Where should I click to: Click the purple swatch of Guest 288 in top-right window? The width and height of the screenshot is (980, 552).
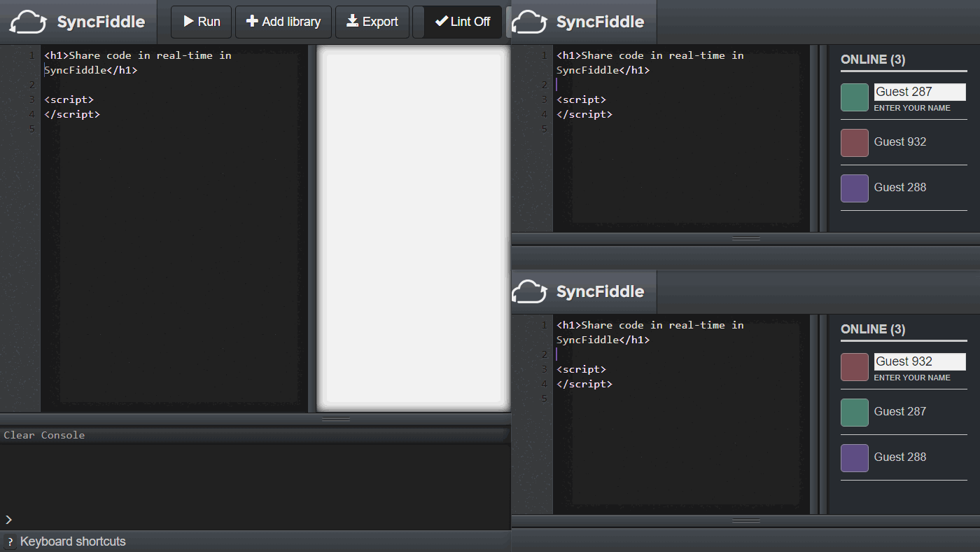[855, 188]
